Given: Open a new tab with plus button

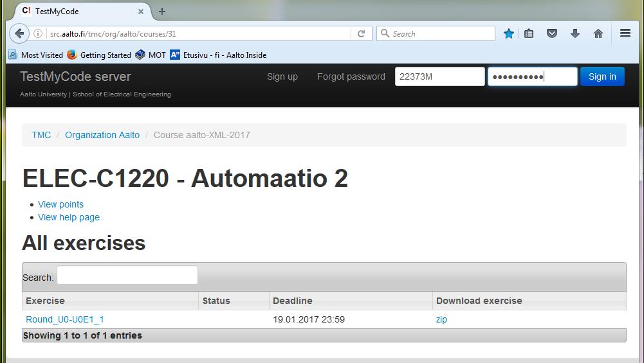Looking at the screenshot, I should 162,12.
